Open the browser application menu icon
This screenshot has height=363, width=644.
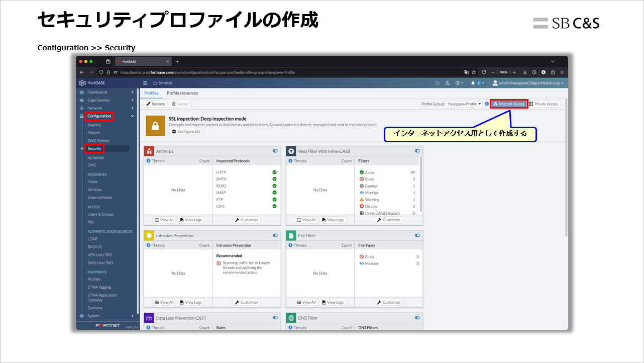pos(562,72)
